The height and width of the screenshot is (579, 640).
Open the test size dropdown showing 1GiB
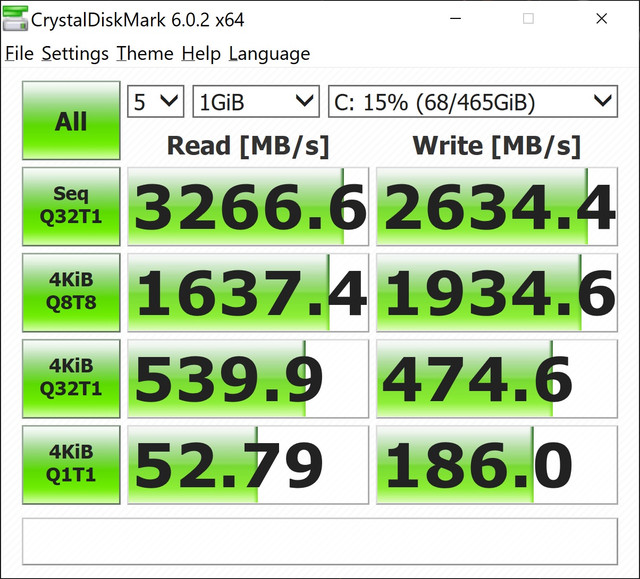[x=256, y=102]
